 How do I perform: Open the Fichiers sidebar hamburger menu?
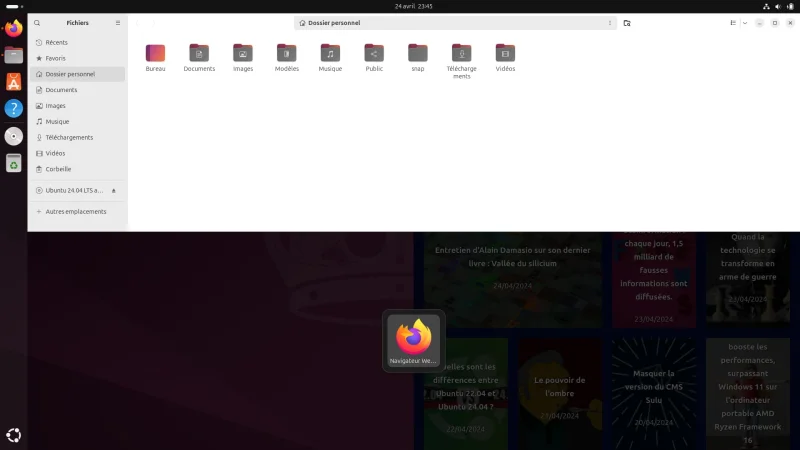[118, 23]
